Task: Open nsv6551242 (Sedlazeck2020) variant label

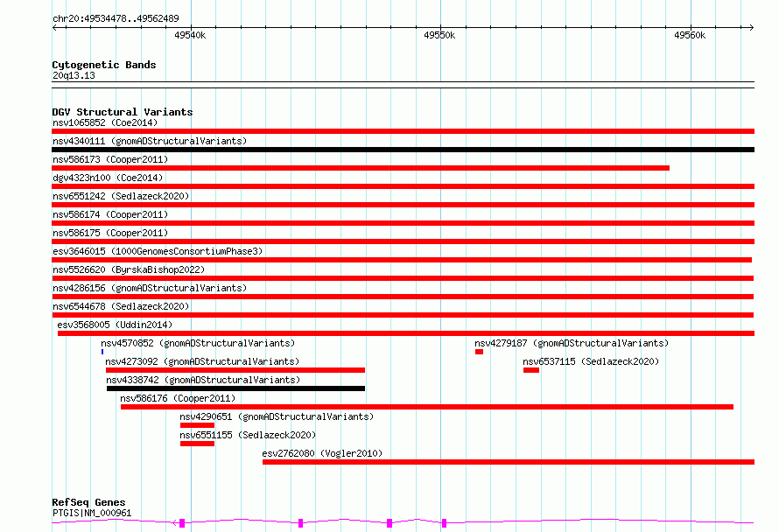Action: tap(121, 196)
